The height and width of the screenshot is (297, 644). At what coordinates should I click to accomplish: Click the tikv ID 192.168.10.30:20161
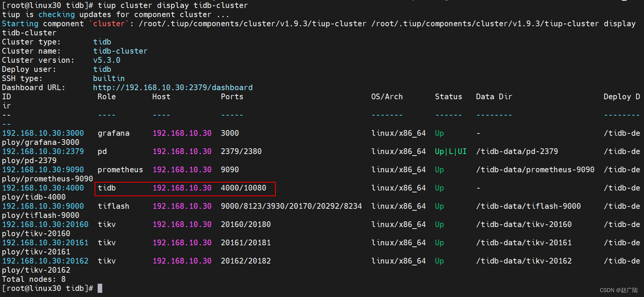coord(45,243)
